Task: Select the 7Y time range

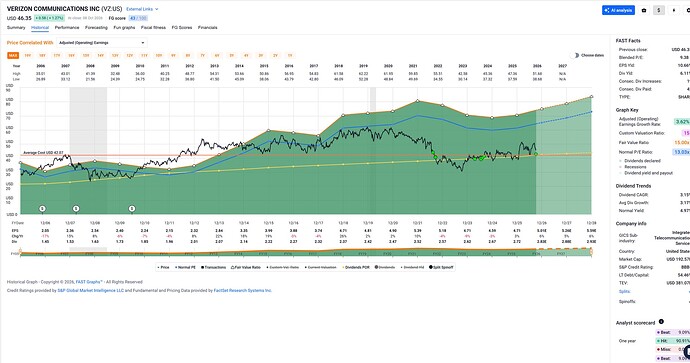Action: pos(202,55)
